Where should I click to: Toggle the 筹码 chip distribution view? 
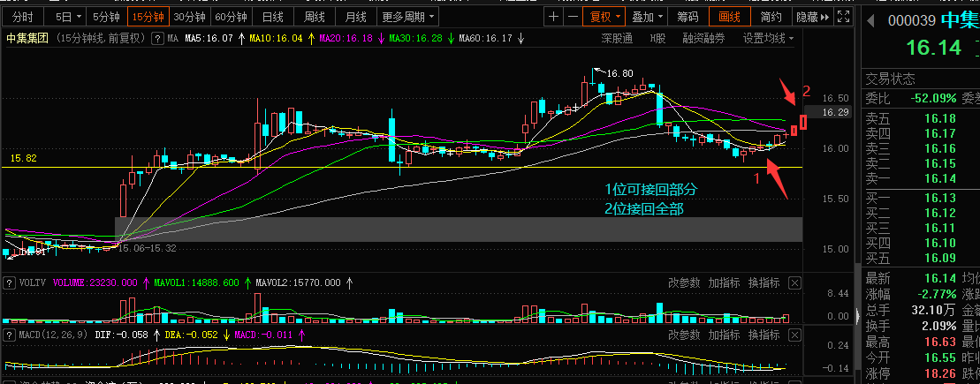[688, 17]
